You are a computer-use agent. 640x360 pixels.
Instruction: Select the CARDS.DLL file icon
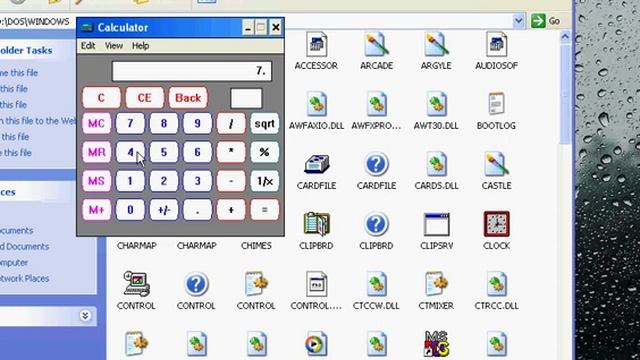tap(436, 164)
